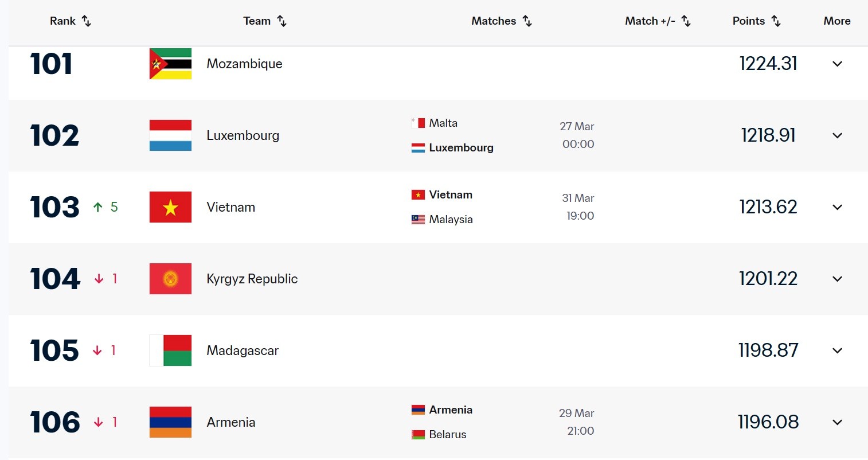Open Malta vs Luxembourg match
Image resolution: width=868 pixels, height=460 pixels.
[x=453, y=135]
